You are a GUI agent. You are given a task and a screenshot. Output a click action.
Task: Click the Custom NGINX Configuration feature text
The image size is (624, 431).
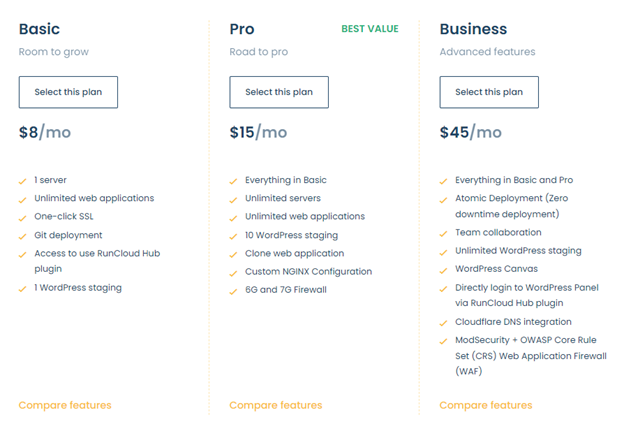[x=308, y=271]
